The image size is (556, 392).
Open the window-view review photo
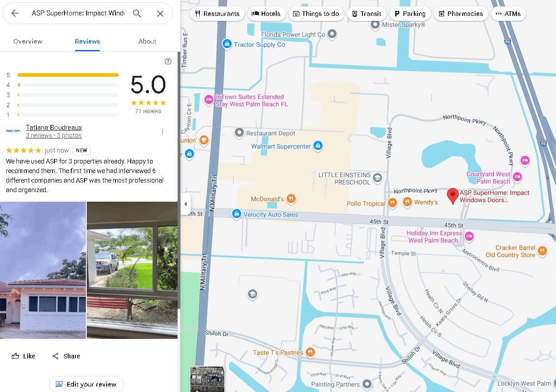click(132, 270)
